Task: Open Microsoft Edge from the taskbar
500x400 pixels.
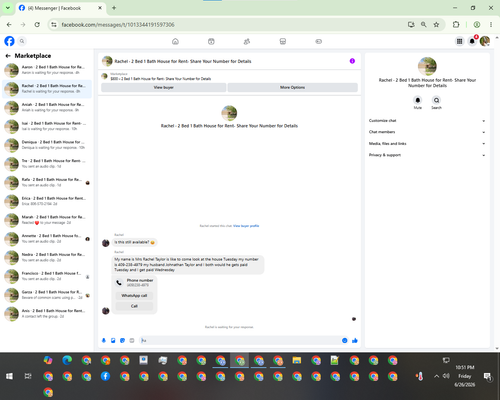Action: 67,360
